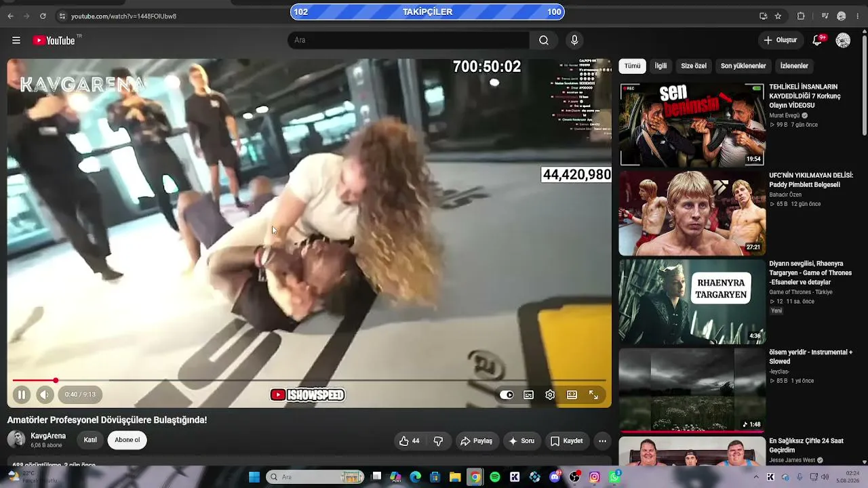Select the Tümü filter chip
The image size is (868, 488).
632,66
